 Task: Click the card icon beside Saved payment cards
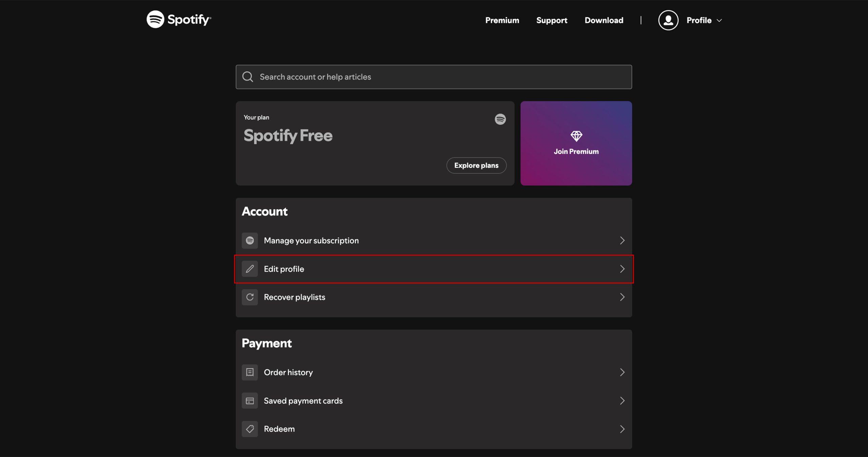tap(250, 401)
